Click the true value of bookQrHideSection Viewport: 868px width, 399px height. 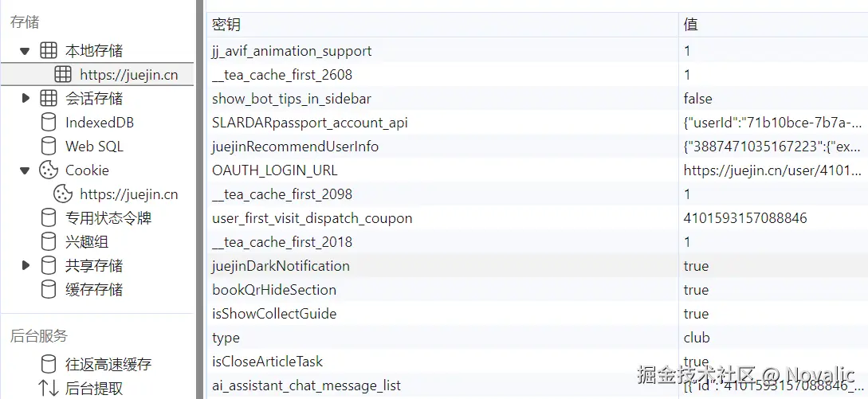696,289
